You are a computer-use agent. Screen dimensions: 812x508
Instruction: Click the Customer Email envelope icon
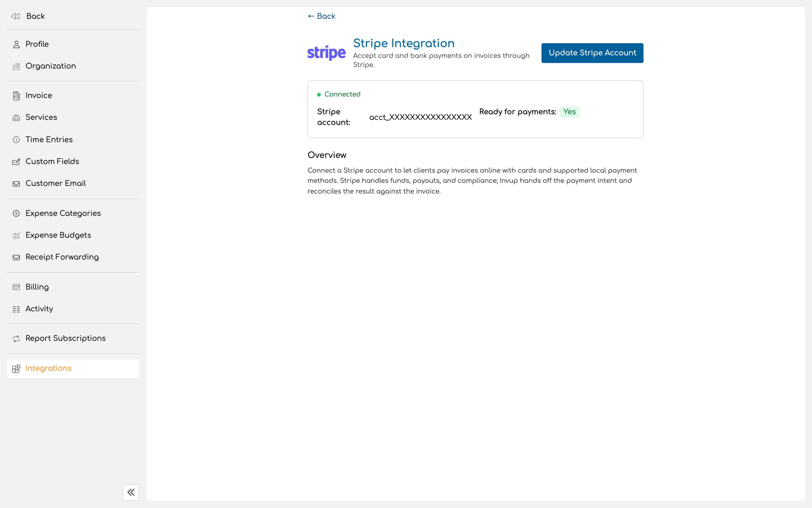(16, 184)
